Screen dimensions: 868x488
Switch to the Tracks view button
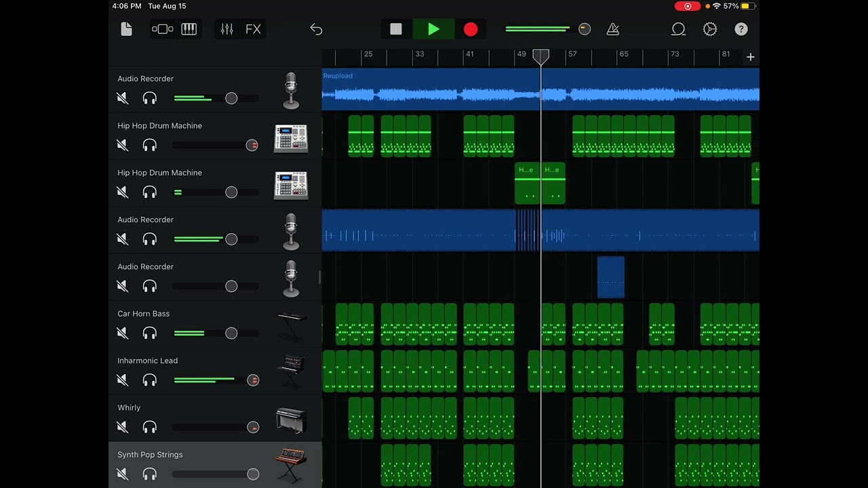tap(163, 29)
